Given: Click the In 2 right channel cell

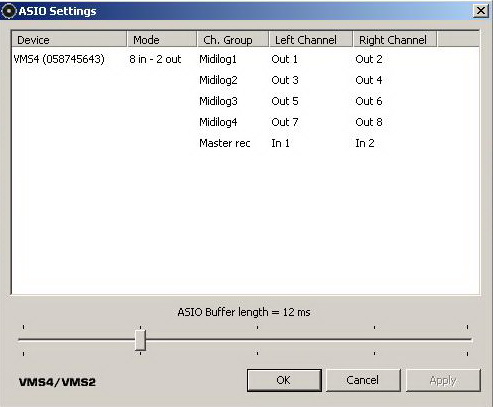Looking at the screenshot, I should point(365,143).
